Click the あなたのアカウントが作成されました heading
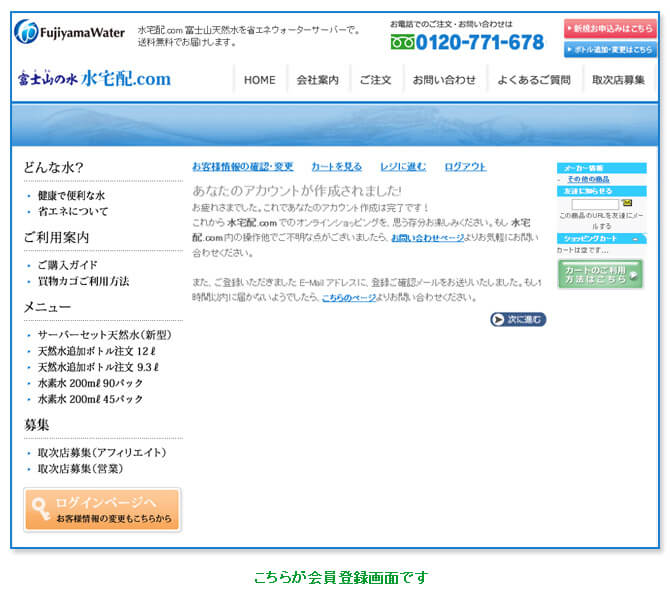This screenshot has height=600, width=670. point(297,191)
